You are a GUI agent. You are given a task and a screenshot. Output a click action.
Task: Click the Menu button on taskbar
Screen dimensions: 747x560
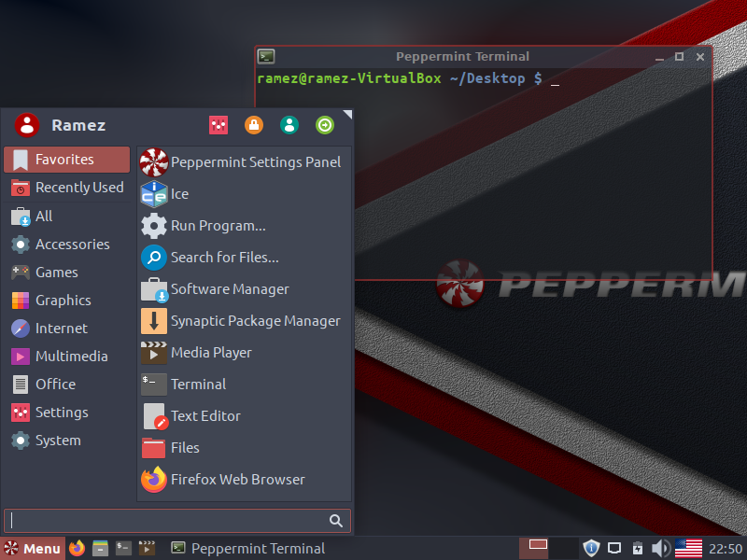(33, 548)
